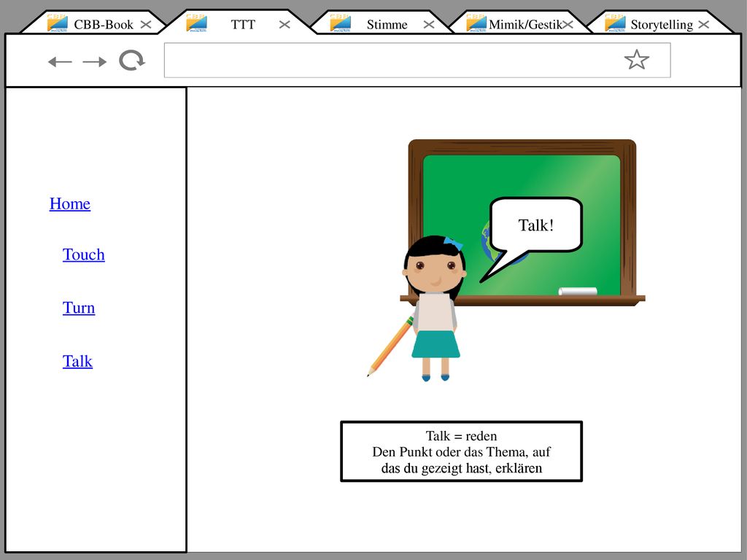Close the Stimme tab
The image size is (747, 560).
tap(429, 24)
